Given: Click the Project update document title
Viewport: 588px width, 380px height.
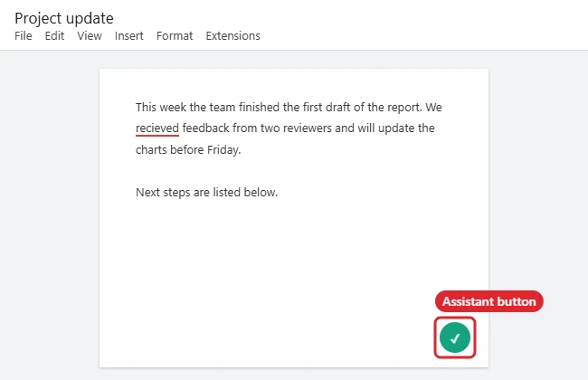Looking at the screenshot, I should click(x=64, y=18).
